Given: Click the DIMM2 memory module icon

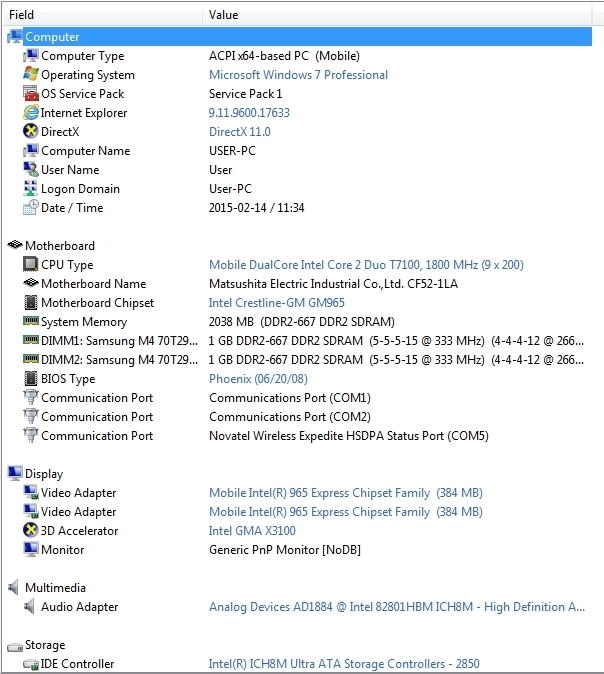Looking at the screenshot, I should coord(31,359).
